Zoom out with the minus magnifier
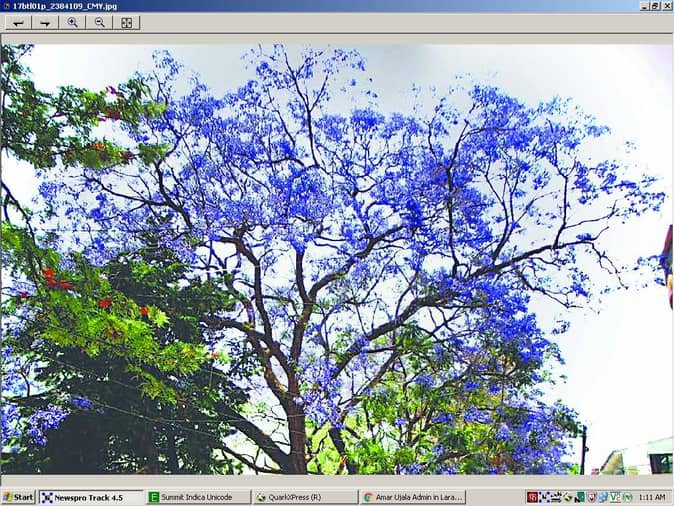This screenshot has height=506, width=674. coord(100,22)
